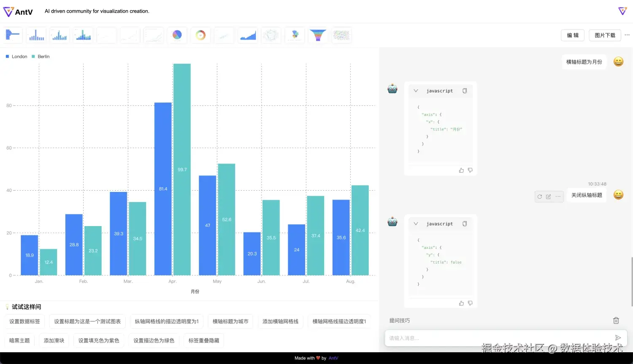The image size is (633, 364).
Task: Dislike the x-axis title code reply
Action: click(x=470, y=170)
